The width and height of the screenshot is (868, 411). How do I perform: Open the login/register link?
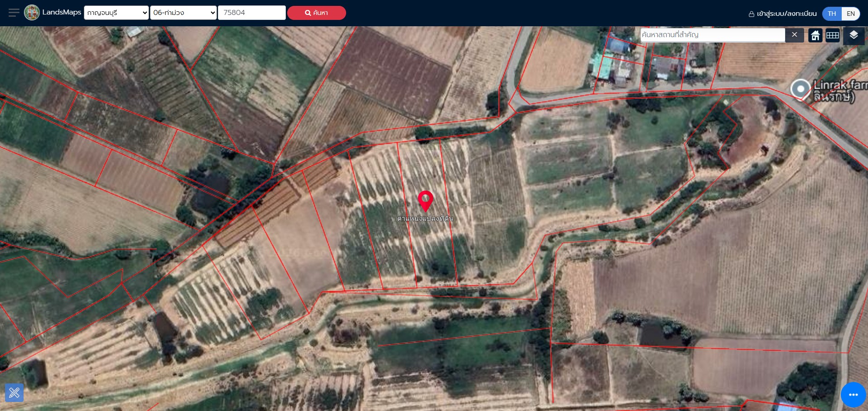pyautogui.click(x=782, y=14)
